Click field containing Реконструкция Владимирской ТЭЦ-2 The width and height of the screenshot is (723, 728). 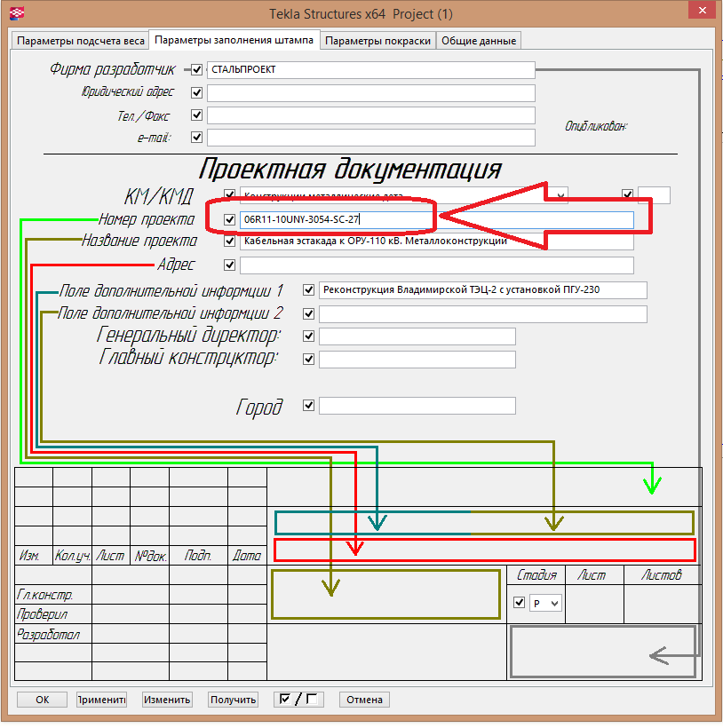click(483, 290)
